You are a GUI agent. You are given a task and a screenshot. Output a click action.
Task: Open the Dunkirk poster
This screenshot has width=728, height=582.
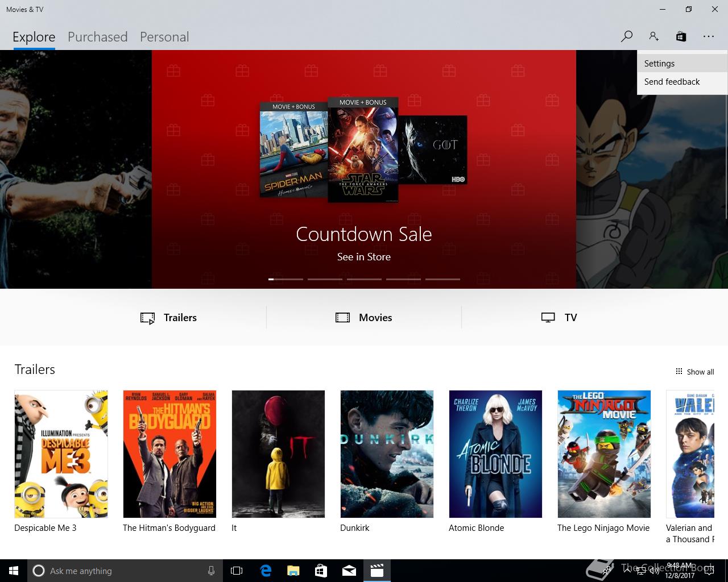(387, 454)
